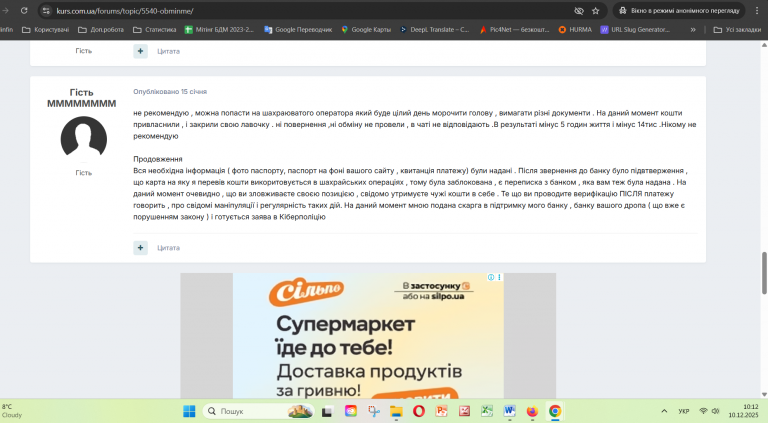Click taskbar search box Пошук
The image size is (768, 423).
pos(258,411)
